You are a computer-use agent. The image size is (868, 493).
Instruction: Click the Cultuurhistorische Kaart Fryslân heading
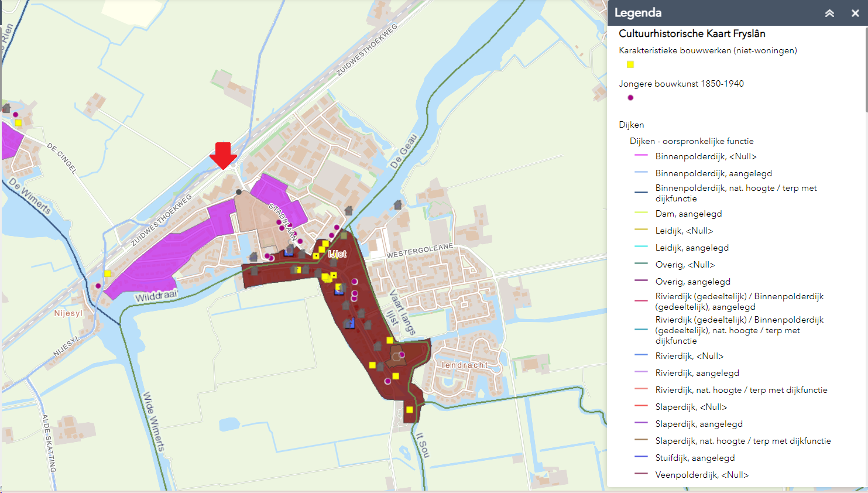pyautogui.click(x=692, y=34)
